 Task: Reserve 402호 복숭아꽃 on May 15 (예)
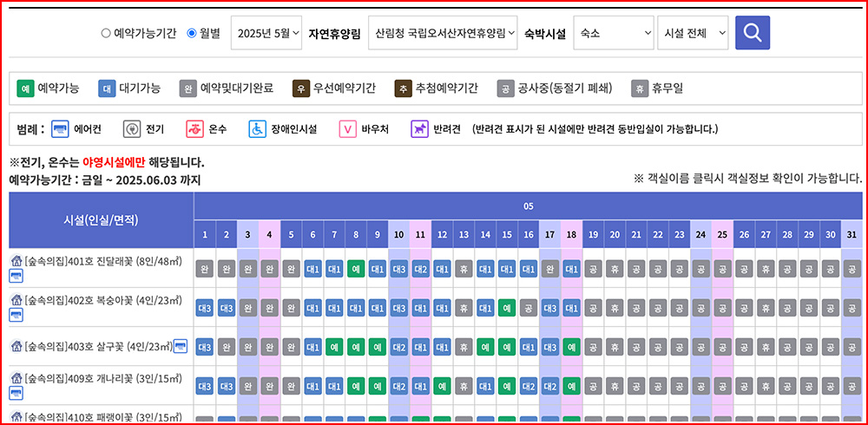pos(507,307)
